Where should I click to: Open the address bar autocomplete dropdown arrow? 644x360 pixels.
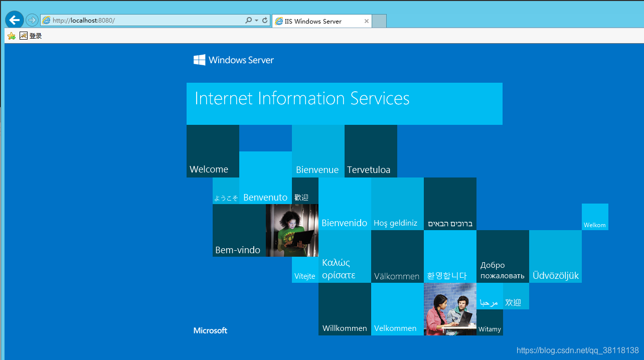pos(257,21)
